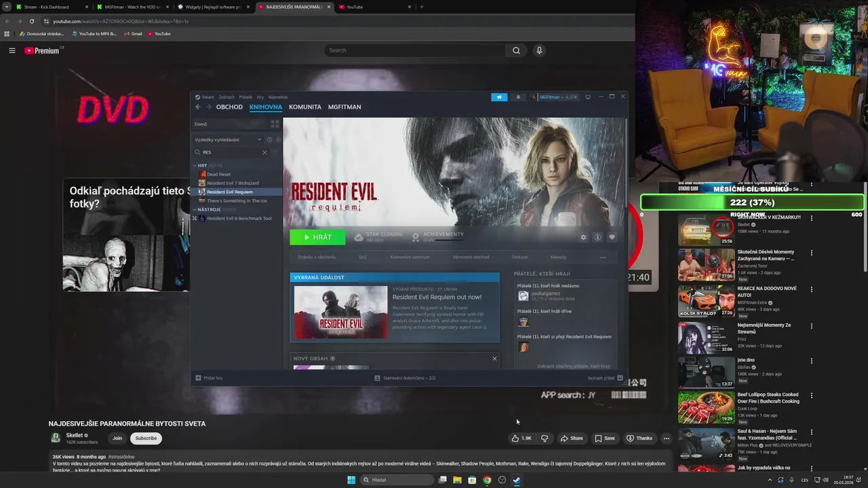The image size is (868, 488).
Task: Open more actions menu under video
Action: (666, 439)
